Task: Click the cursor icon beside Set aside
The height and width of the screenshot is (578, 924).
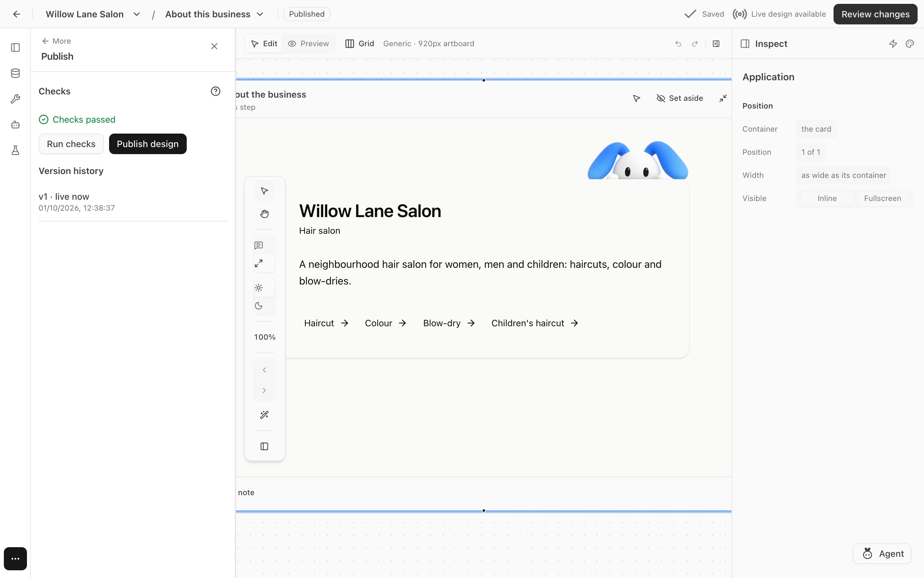Action: click(637, 98)
